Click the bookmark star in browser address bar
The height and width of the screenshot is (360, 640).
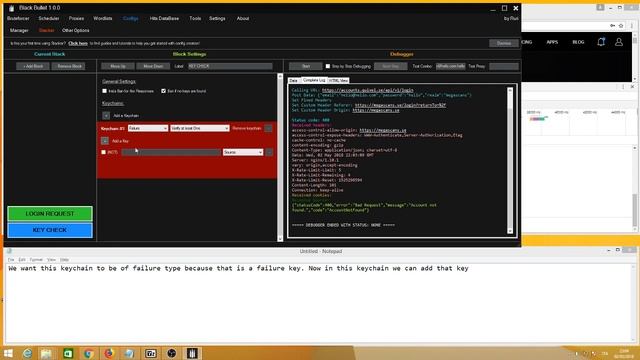click(x=621, y=25)
